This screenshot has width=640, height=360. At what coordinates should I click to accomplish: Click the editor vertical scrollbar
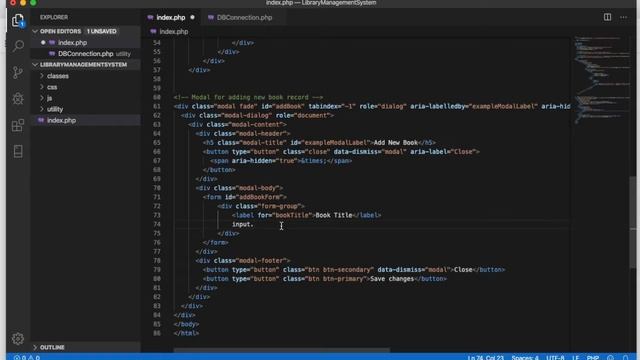click(x=633, y=222)
